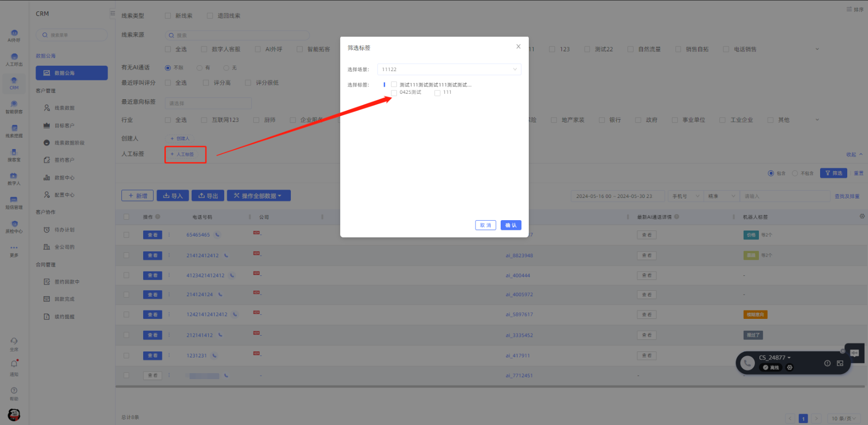
Task: Go to 线索数据 in the CRM menu
Action: [x=64, y=108]
